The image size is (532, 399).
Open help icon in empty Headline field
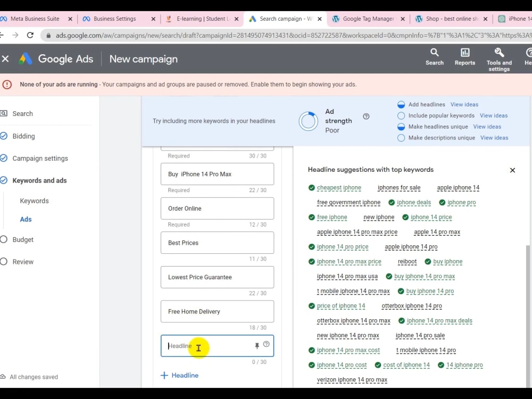pyautogui.click(x=267, y=344)
